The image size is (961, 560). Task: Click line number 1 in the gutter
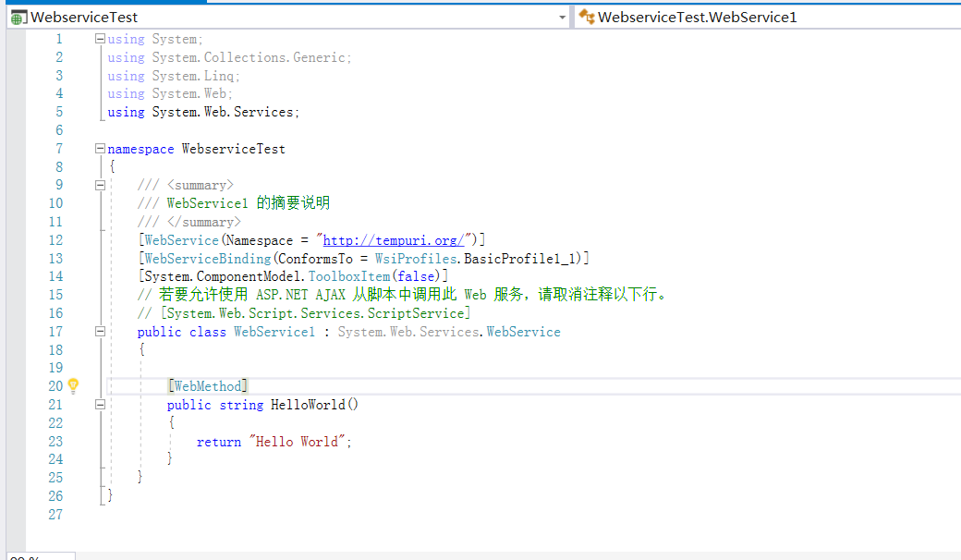59,39
